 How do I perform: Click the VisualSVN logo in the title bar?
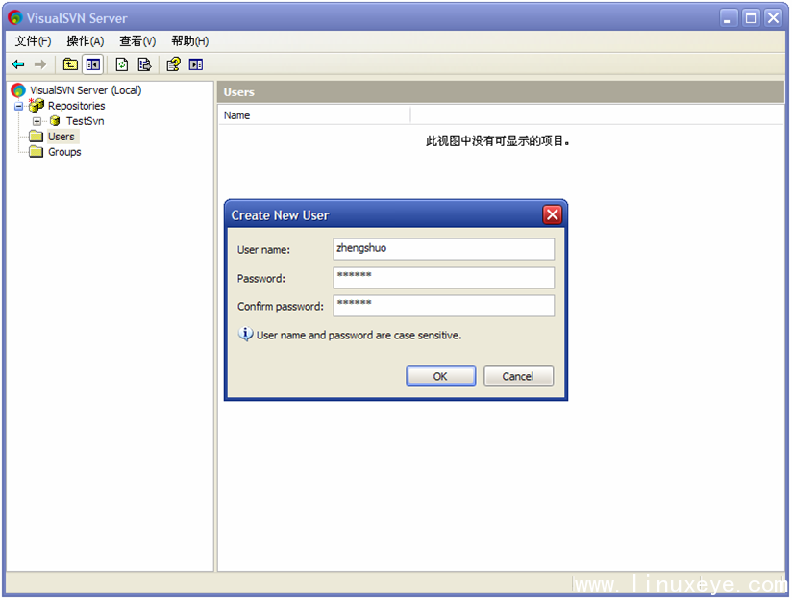pyautogui.click(x=16, y=18)
